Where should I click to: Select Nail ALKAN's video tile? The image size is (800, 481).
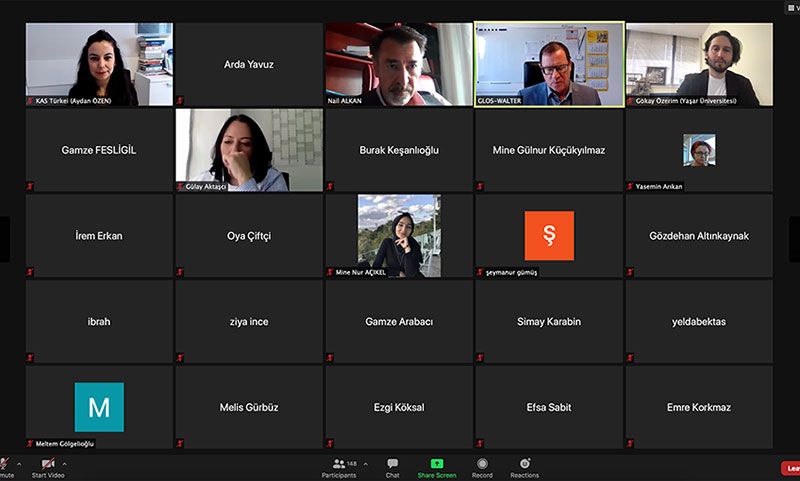coord(399,64)
